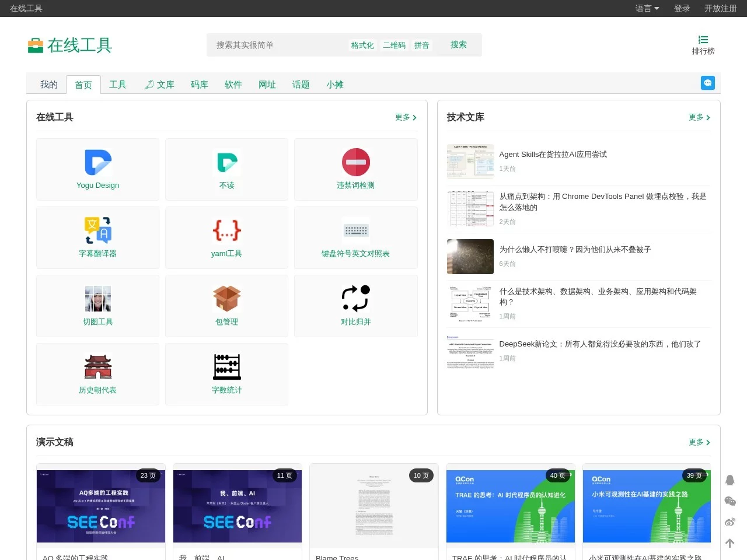747x560 pixels.
Task: Click the 排行榜 ranking icon
Action: point(703,45)
